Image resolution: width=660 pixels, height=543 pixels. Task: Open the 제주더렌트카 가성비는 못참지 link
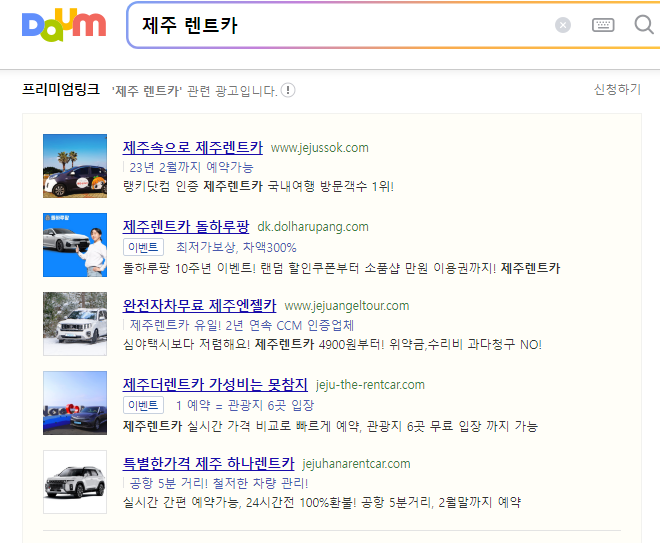(x=215, y=384)
